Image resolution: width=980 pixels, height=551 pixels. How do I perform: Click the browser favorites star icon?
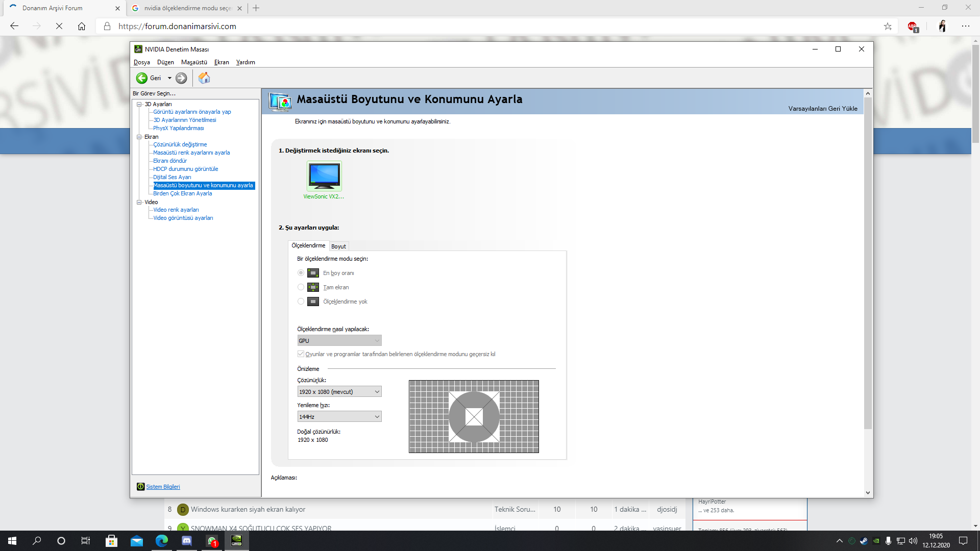click(888, 27)
